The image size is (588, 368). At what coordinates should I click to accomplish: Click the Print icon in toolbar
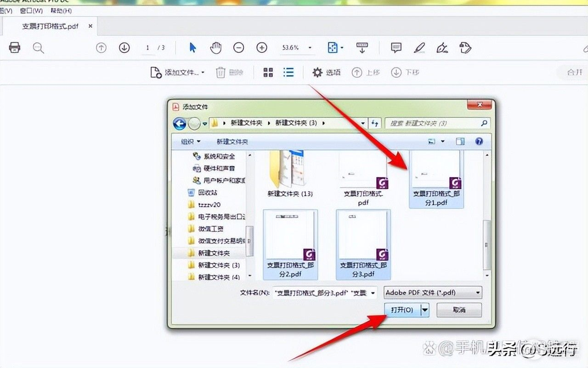tap(15, 48)
